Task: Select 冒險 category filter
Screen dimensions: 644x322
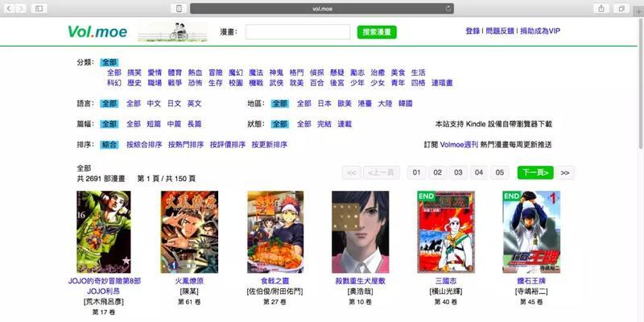Action: click(216, 72)
